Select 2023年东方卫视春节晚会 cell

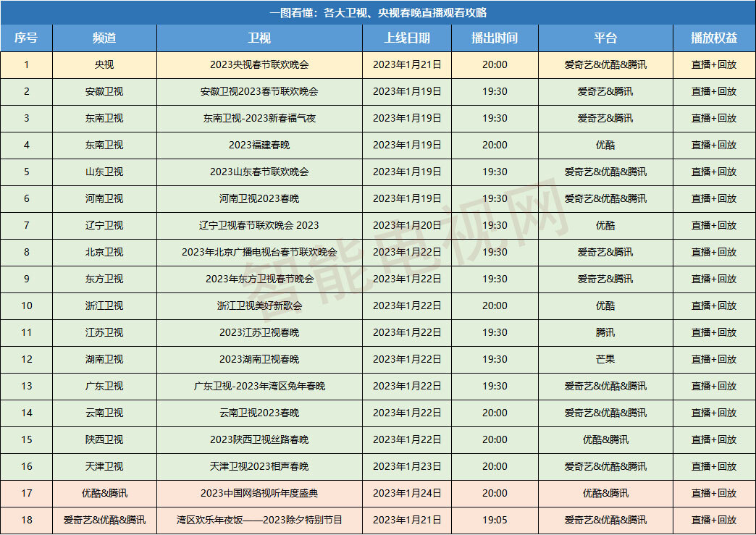pos(259,279)
